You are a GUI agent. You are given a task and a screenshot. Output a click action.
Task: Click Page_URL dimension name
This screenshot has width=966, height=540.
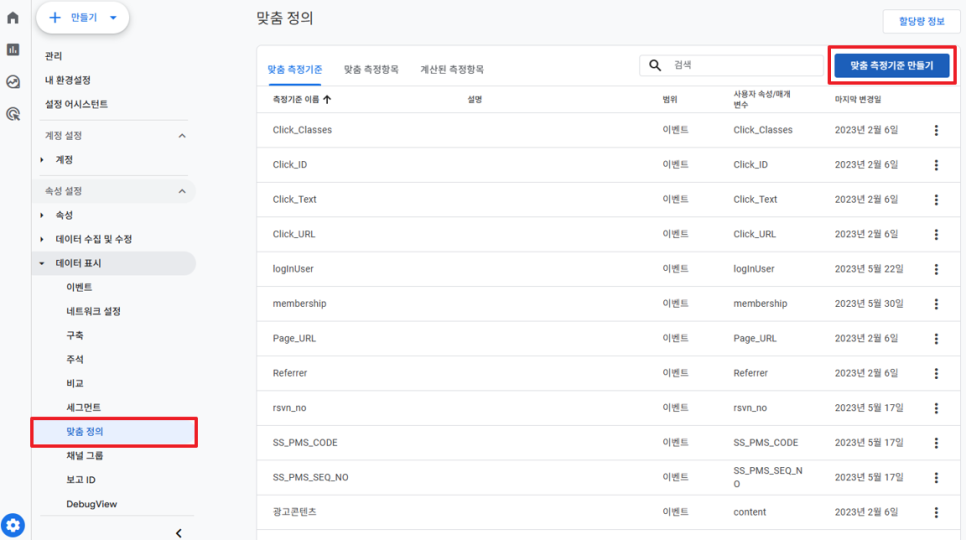(294, 339)
